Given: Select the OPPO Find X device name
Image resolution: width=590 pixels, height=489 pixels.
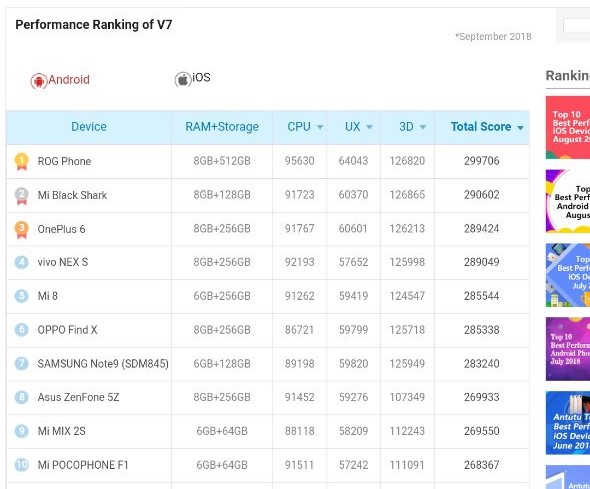Looking at the screenshot, I should (67, 330).
